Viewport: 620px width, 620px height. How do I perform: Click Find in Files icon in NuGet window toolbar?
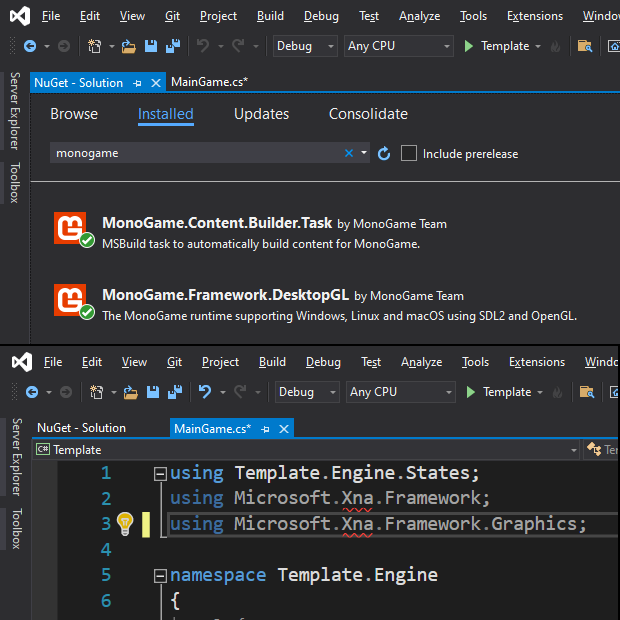point(585,46)
